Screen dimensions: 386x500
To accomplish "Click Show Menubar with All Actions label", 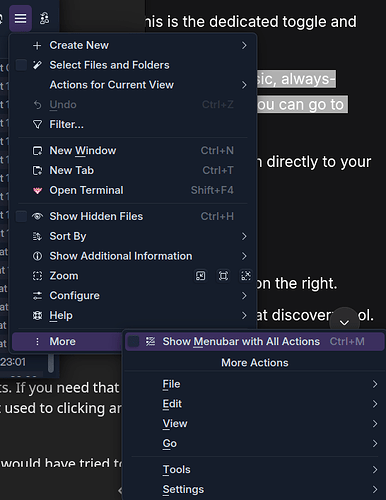I will tap(241, 342).
